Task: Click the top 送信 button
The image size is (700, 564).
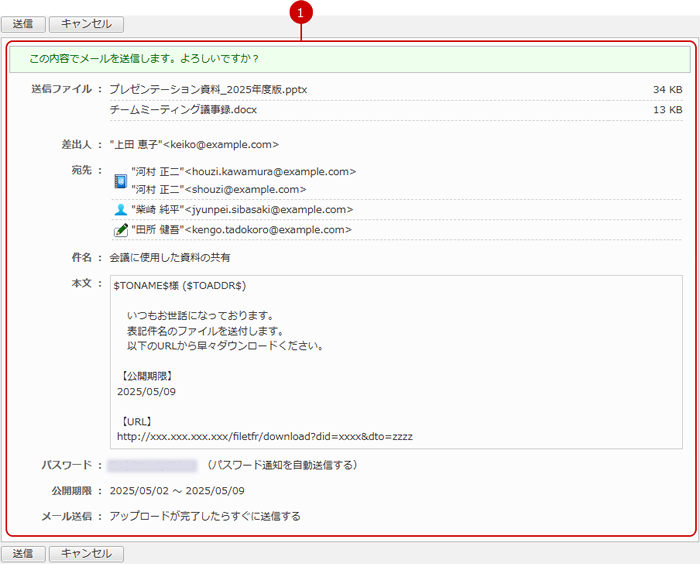Action: [23, 24]
